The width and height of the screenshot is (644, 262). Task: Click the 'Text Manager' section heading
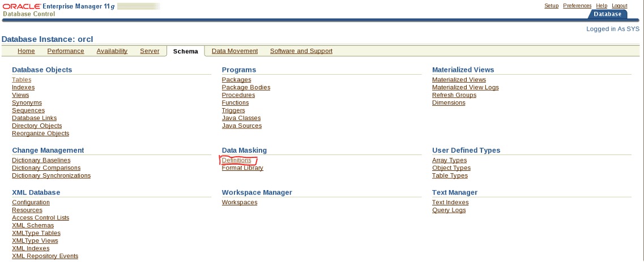[x=455, y=192]
